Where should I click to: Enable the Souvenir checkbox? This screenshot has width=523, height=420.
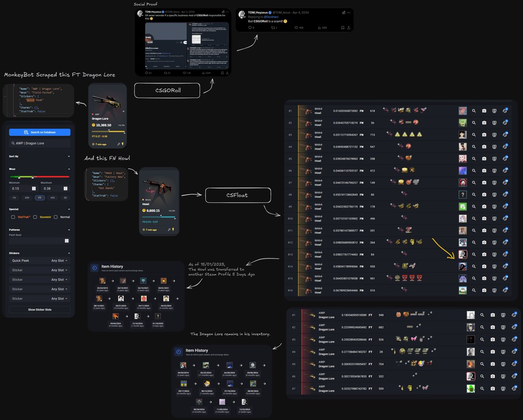coord(35,217)
